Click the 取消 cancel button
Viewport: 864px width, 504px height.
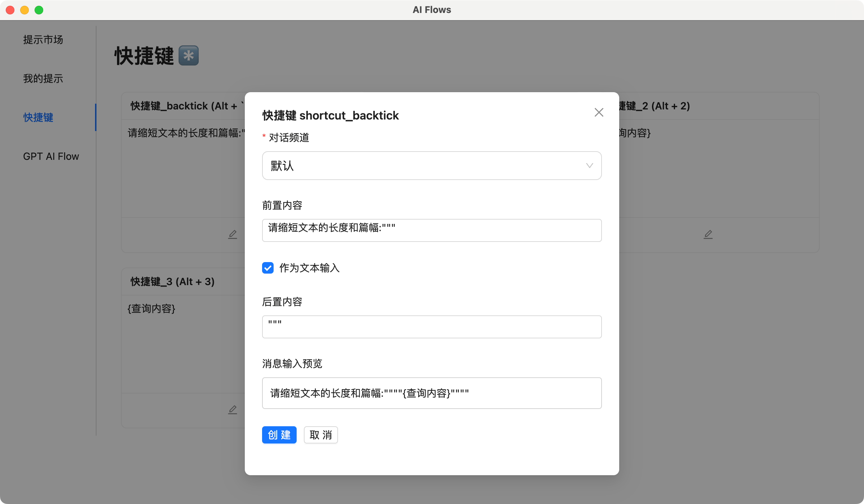320,435
